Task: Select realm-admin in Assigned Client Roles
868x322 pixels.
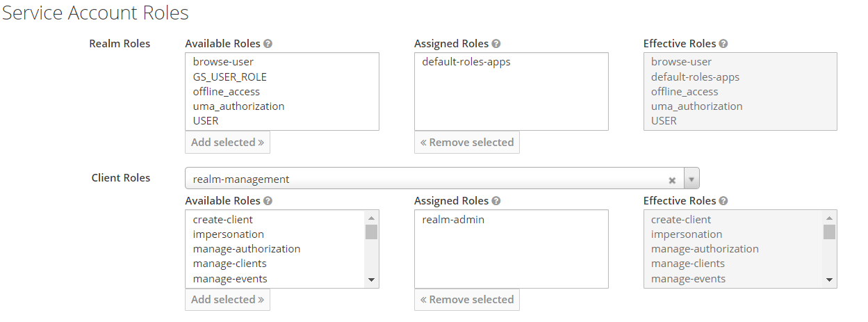Action: (x=453, y=219)
